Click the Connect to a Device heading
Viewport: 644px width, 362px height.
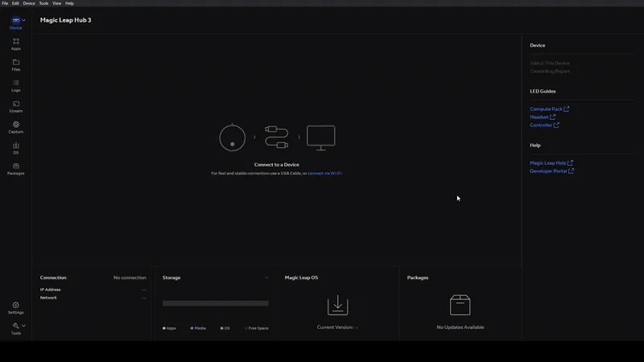[x=276, y=165]
